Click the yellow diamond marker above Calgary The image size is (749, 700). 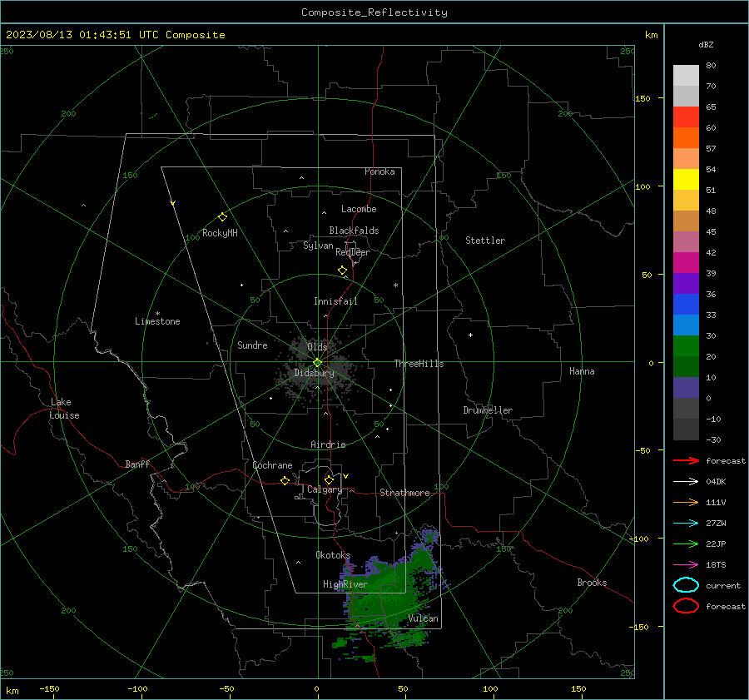tap(329, 479)
